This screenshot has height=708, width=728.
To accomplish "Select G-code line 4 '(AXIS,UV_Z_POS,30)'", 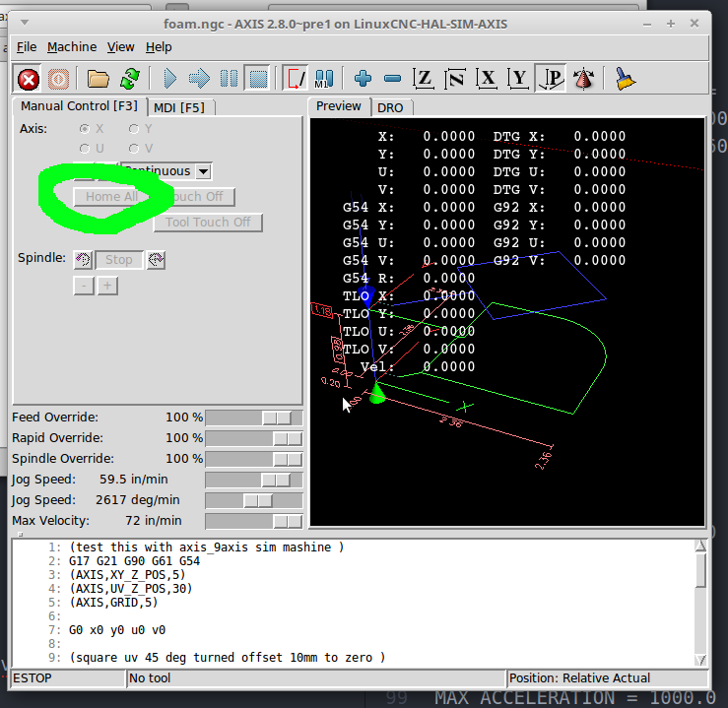I will pos(130,589).
